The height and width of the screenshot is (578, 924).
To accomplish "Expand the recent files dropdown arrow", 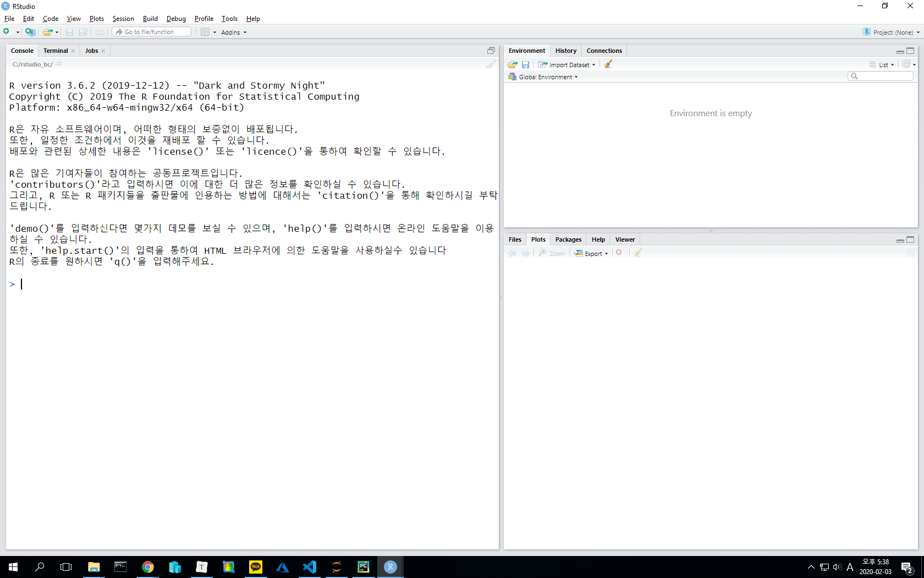I will click(x=57, y=32).
